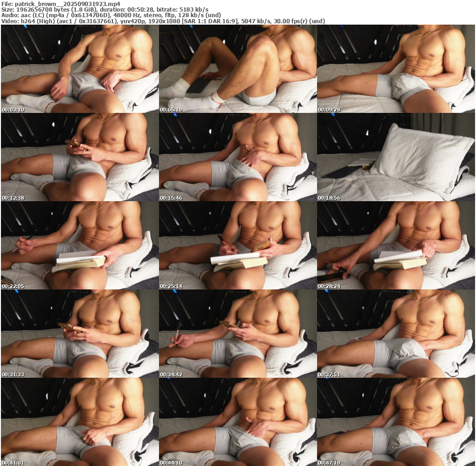Open the thumbnail stamped 00:03:10

(x=80, y=69)
